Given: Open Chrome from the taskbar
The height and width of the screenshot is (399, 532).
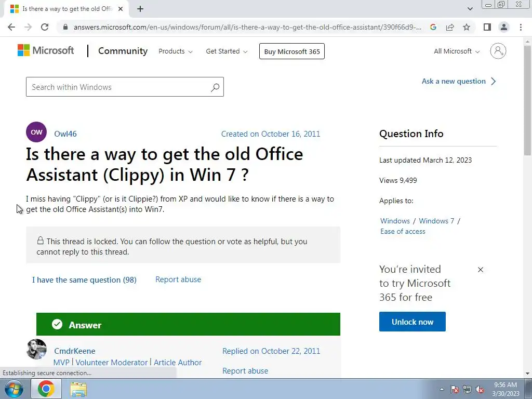Looking at the screenshot, I should click(x=46, y=389).
